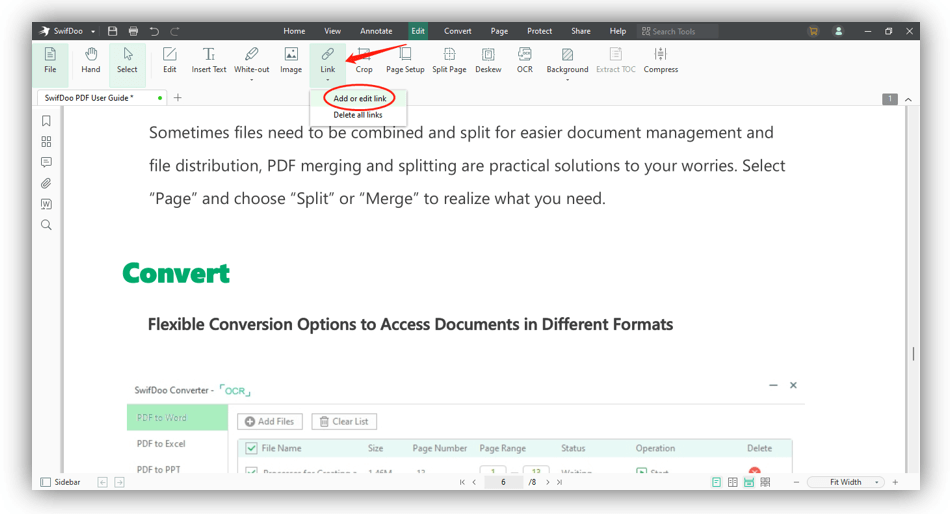
Task: Click the redo arrow icon
Action: point(175,31)
